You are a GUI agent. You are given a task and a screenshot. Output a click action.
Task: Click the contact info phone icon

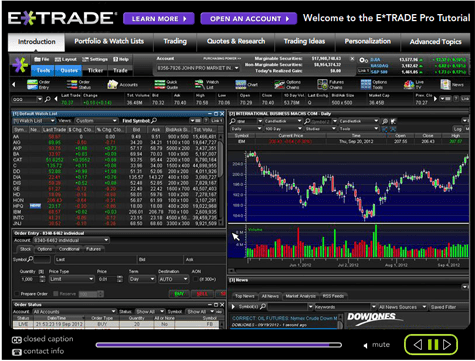16,352
